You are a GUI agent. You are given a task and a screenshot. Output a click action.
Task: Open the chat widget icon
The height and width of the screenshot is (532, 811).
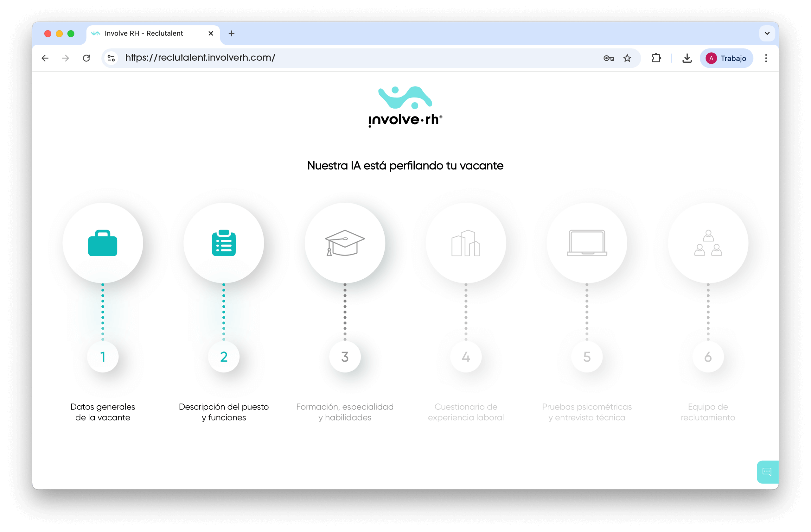[x=767, y=472]
